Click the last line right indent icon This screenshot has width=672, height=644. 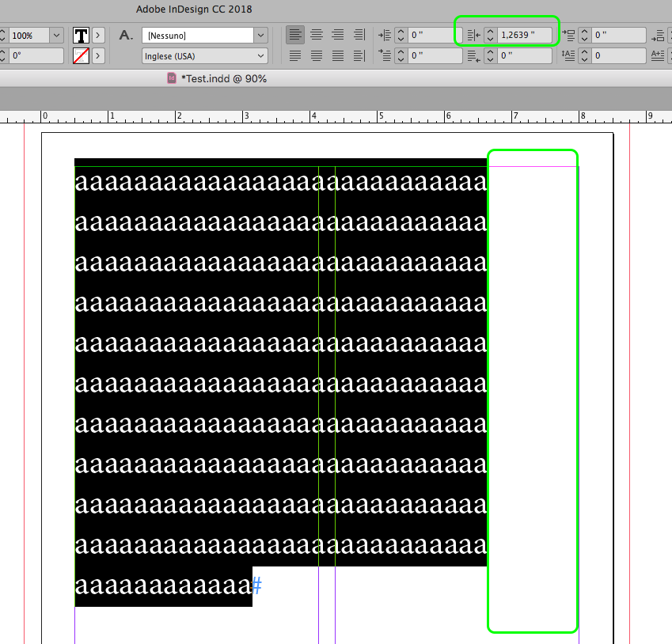[x=473, y=55]
